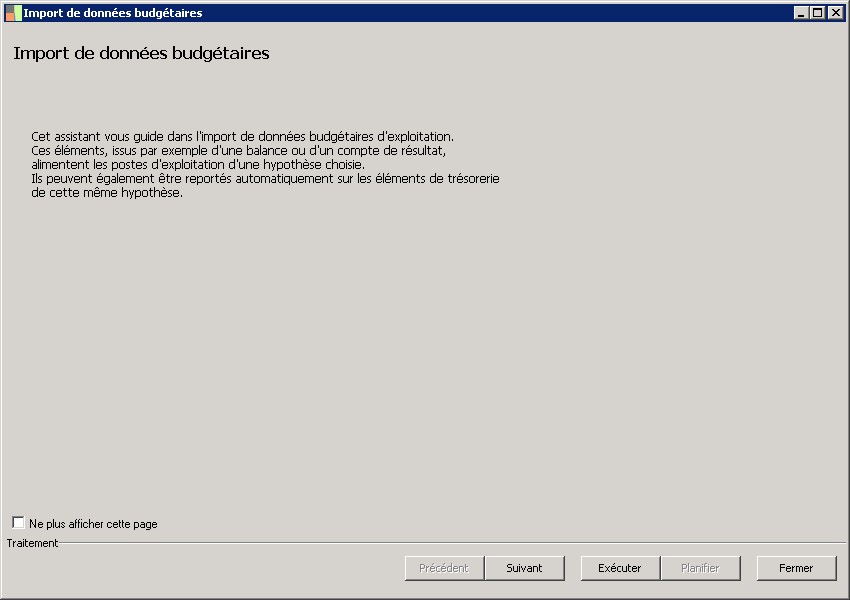Click the large "Import de données budgétaires" heading
The image size is (850, 600).
141,54
